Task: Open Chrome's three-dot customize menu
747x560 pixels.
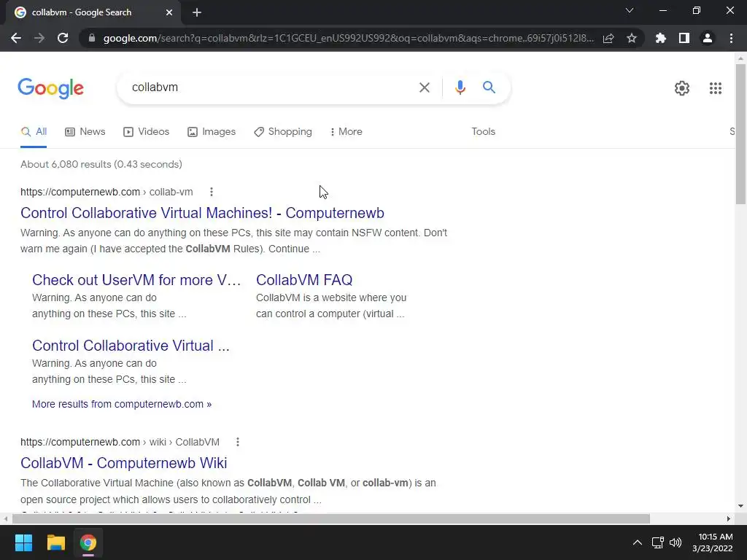Action: (731, 38)
